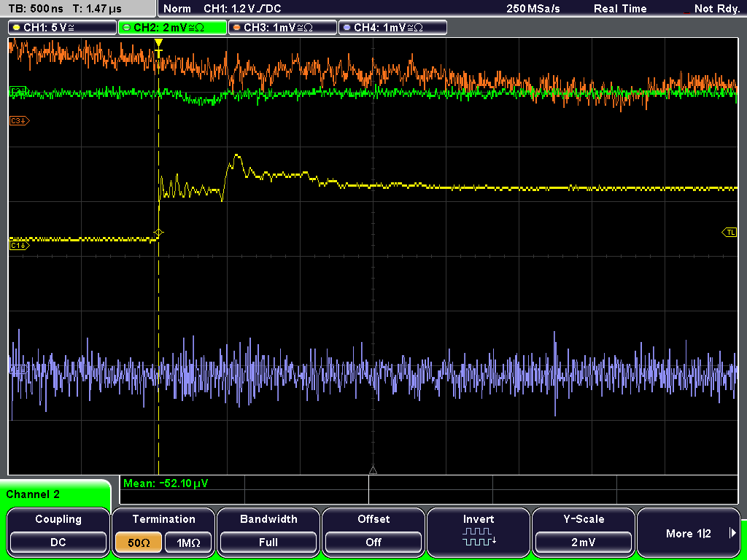
Task: Set termination to 1MΩ
Action: (x=188, y=542)
